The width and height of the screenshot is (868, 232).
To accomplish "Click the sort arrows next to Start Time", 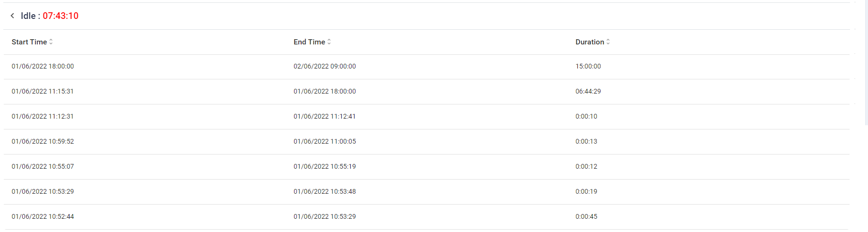I will coord(51,42).
